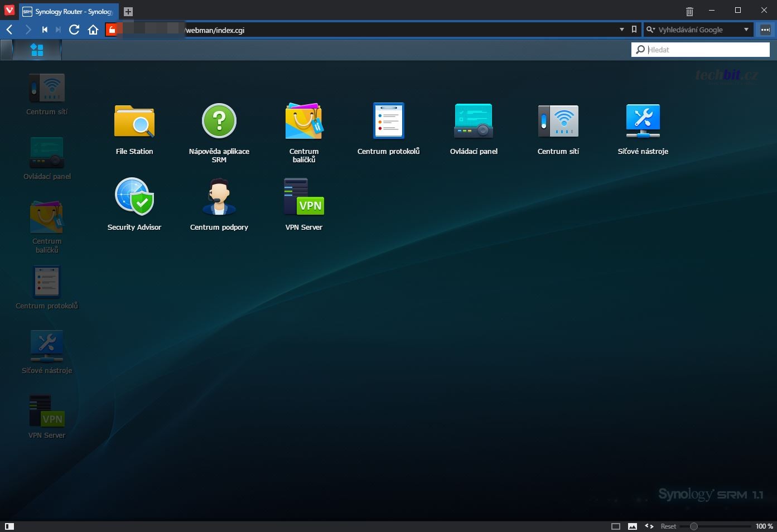Open Nápověda aplikace SRM help icon
This screenshot has height=532, width=777.
(x=219, y=122)
